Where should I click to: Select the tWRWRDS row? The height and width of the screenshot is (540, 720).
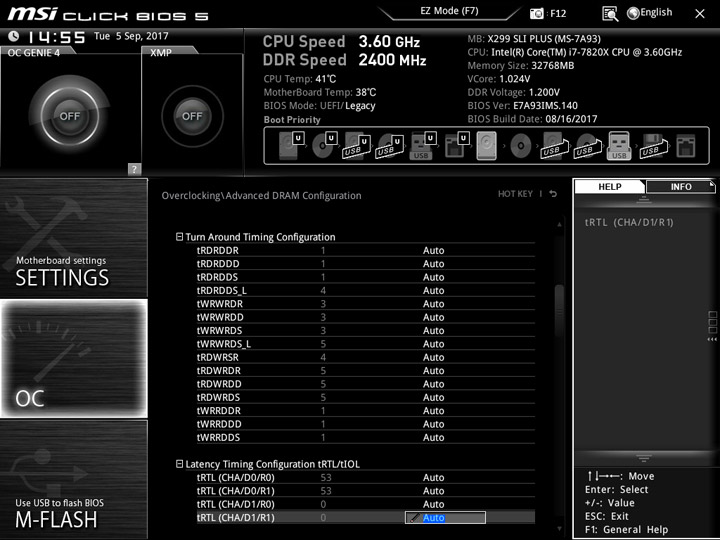coord(366,330)
